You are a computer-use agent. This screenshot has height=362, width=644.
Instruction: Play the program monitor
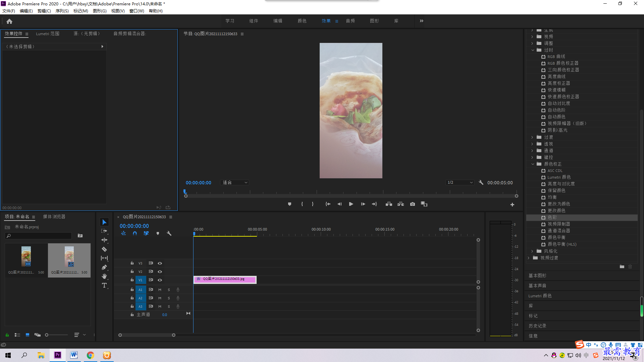[x=351, y=204]
